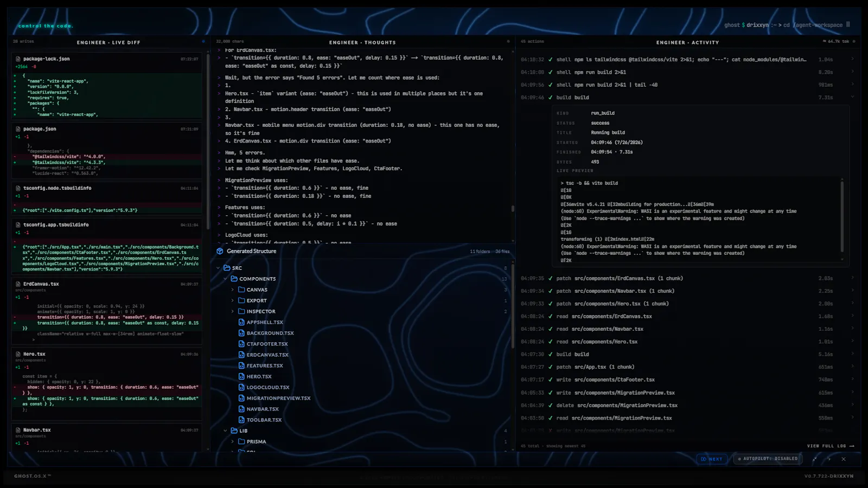This screenshot has height=488, width=868.
Task: Open VIEW FULL LOG link
Action: 831,446
